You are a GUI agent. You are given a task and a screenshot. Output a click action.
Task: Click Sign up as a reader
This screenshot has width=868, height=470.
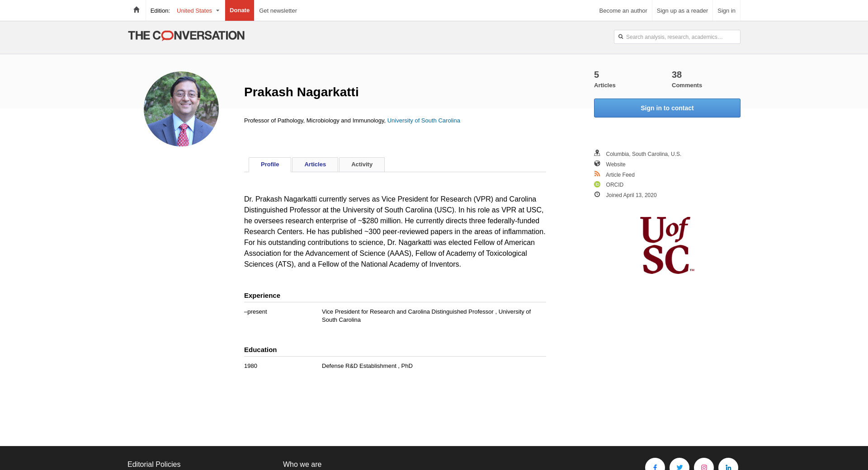pyautogui.click(x=682, y=10)
